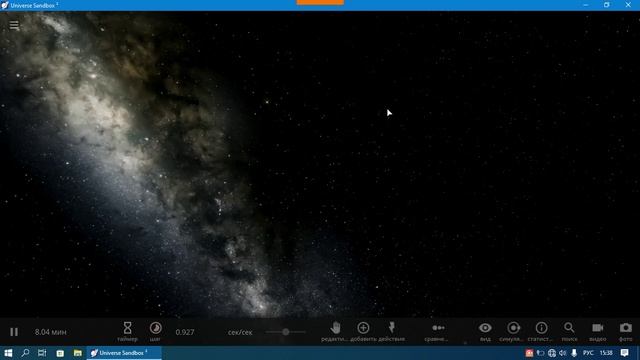Viewport: 640px width, 360px height.
Task: Click the 8.04 мин elapsed time
Action: [51, 332]
